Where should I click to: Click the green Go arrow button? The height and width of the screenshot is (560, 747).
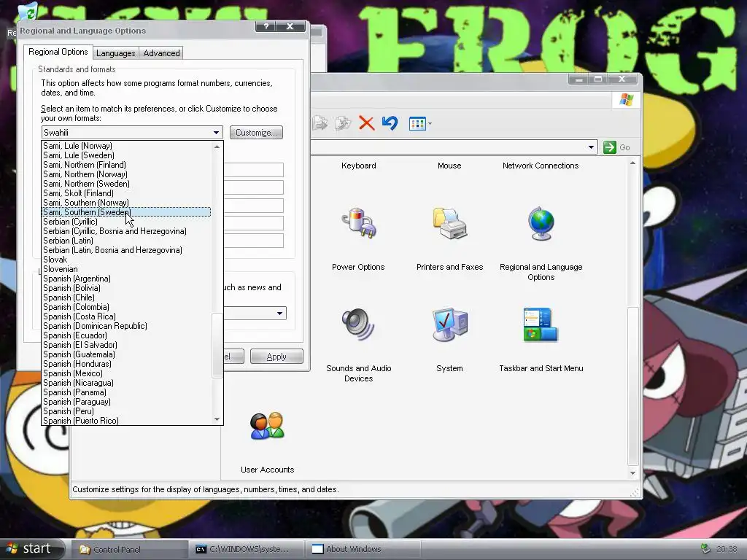click(609, 147)
